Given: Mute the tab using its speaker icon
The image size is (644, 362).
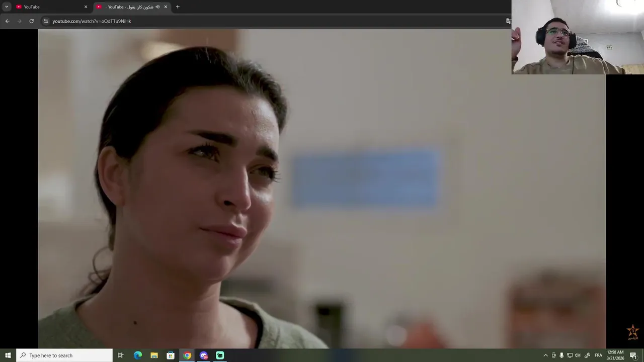Looking at the screenshot, I should click(x=157, y=7).
